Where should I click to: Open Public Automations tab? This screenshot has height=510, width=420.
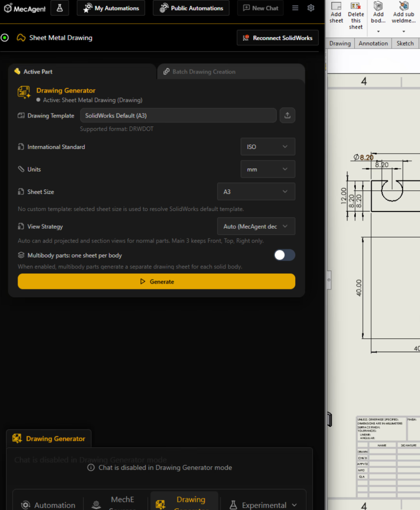[191, 8]
